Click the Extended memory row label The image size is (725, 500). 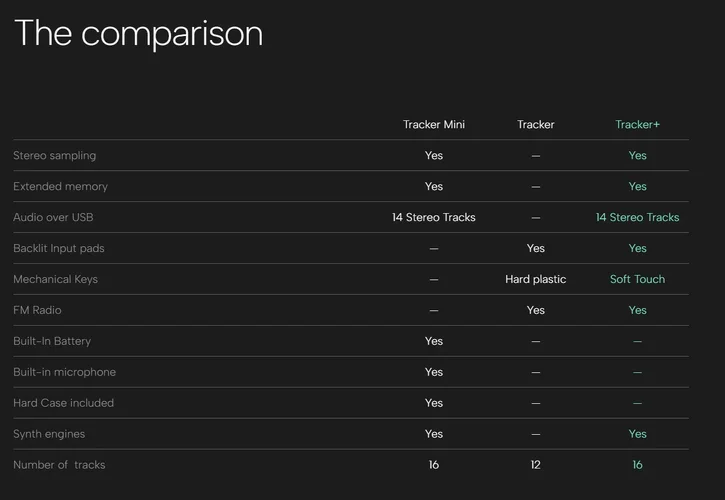60,187
